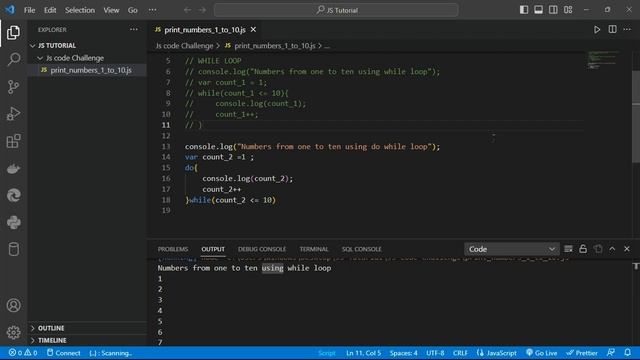Open the Extensions view
This screenshot has height=360, width=640.
[13, 141]
